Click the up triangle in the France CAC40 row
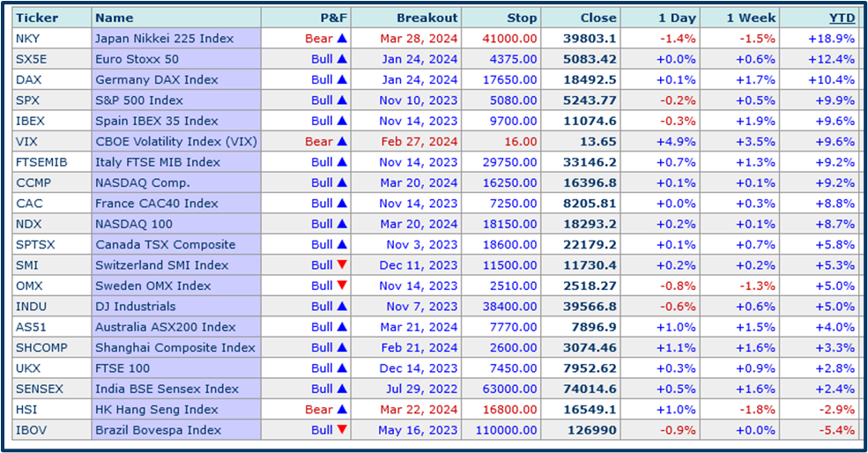The width and height of the screenshot is (868, 453). 342,204
